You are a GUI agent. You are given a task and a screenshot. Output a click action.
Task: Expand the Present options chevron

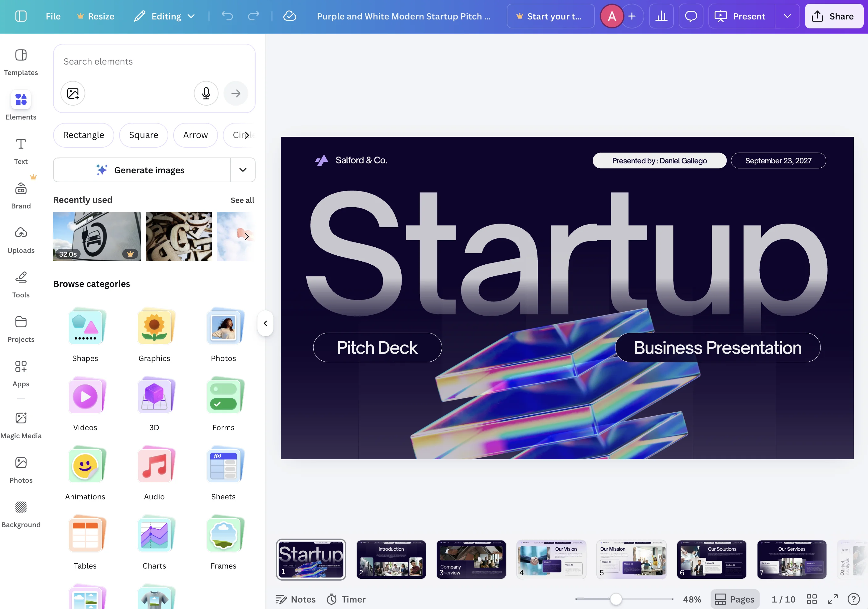[x=787, y=16]
